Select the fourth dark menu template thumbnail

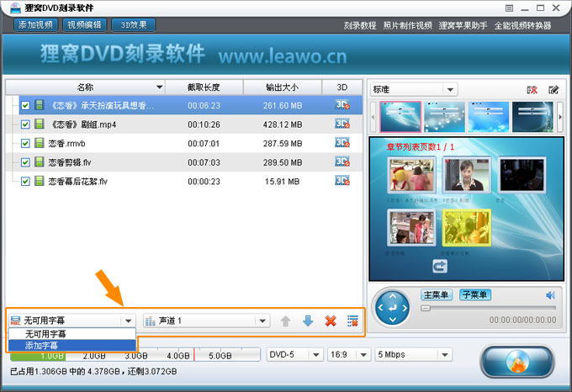click(x=532, y=117)
